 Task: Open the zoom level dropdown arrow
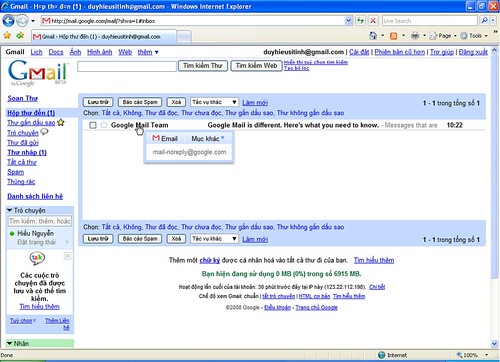(x=486, y=355)
